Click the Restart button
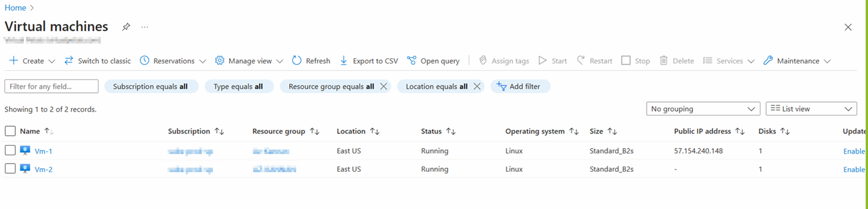Viewport: 868px width, 209px height. point(594,61)
